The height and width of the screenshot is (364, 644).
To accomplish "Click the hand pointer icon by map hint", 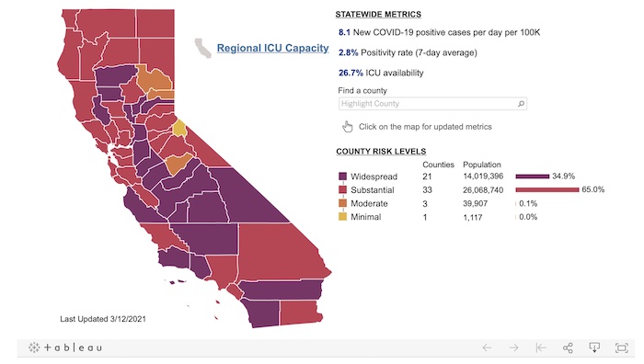I will pyautogui.click(x=348, y=127).
